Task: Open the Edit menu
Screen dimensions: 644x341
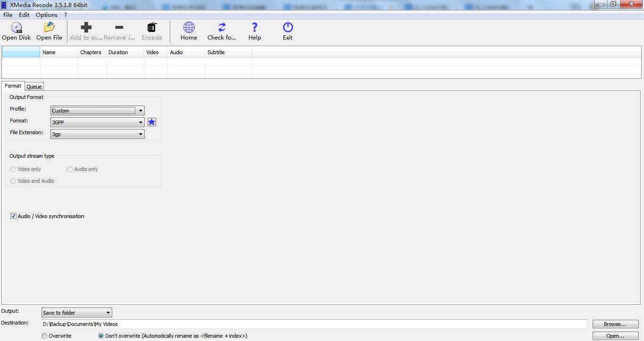Action: [x=24, y=15]
